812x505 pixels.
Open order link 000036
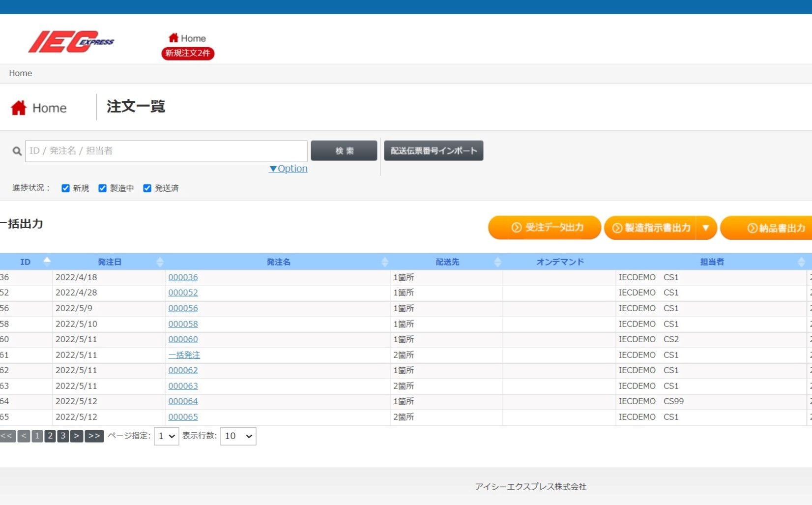point(183,277)
